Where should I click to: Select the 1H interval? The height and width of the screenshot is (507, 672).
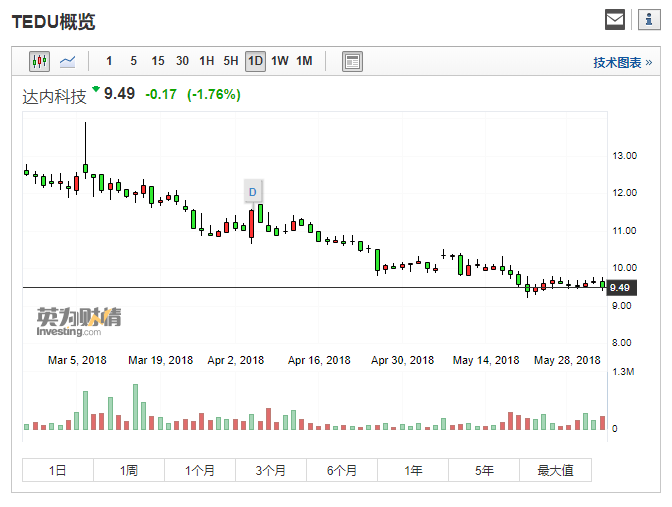coord(207,61)
